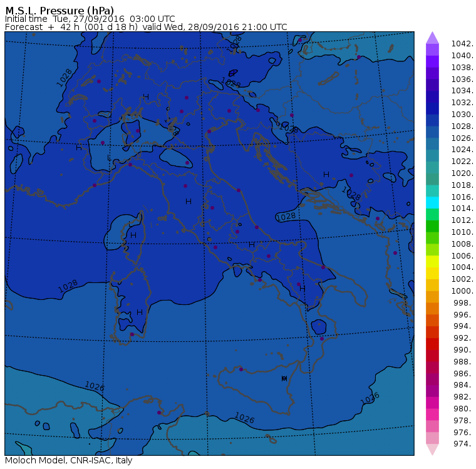The image size is (476, 469).
Task: Click the '1028' contour label southwest of Sardinia
Action: pos(68,286)
